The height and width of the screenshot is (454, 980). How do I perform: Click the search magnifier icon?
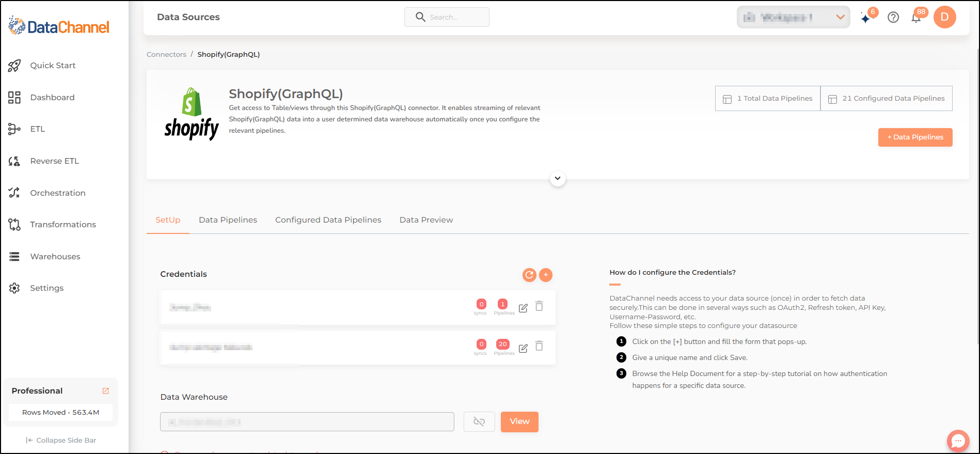(420, 17)
